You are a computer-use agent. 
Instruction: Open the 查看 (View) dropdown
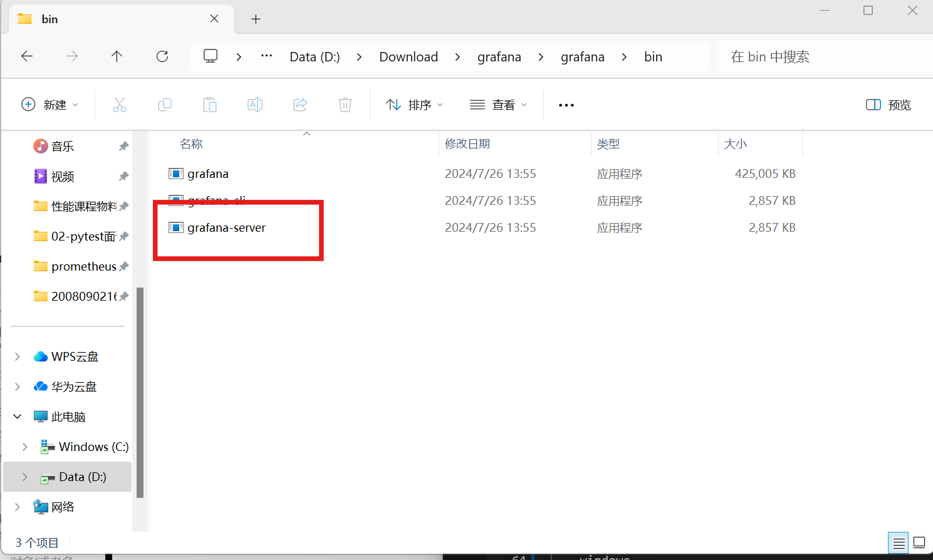[498, 105]
